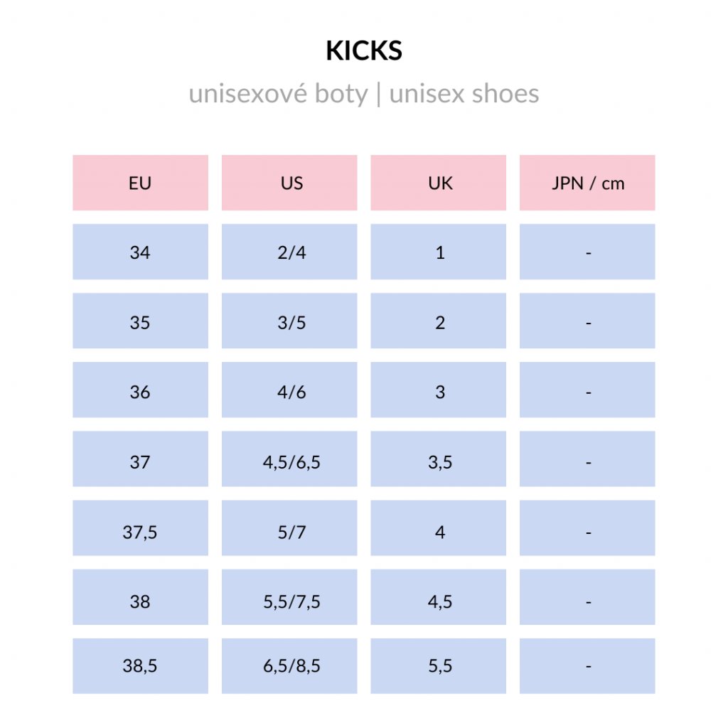The height and width of the screenshot is (728, 728).
Task: Select the EU size 37 cell
Action: pyautogui.click(x=140, y=460)
